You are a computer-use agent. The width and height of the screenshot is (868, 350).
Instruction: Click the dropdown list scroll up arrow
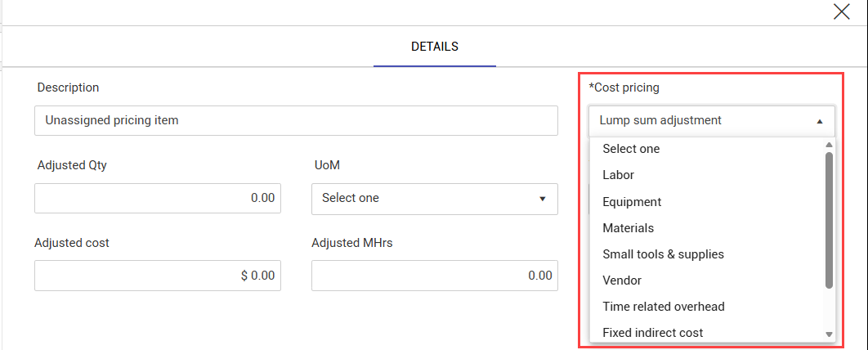829,146
